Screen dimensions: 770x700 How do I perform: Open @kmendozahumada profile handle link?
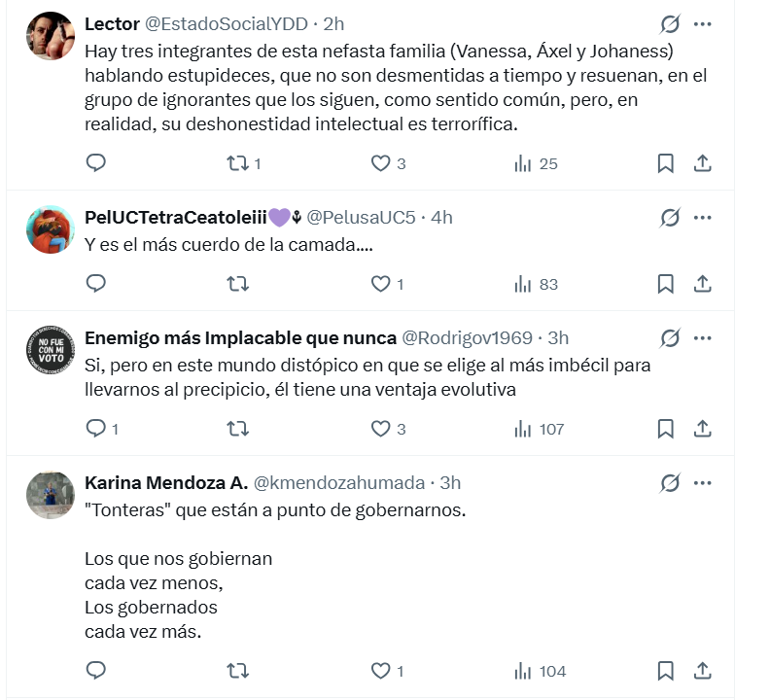[339, 482]
